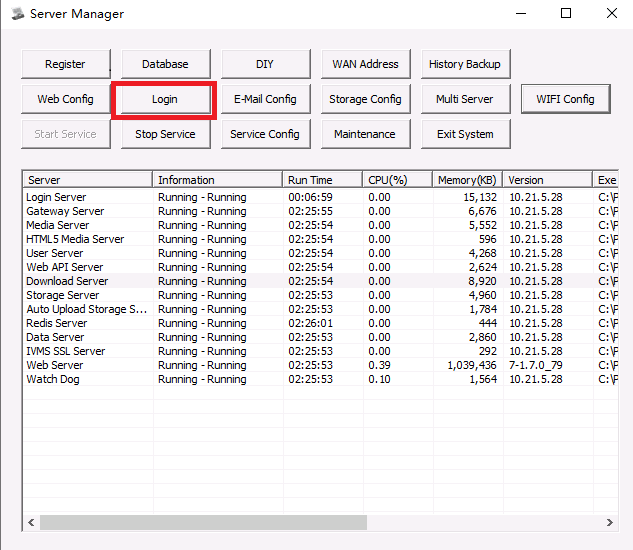Image resolution: width=633 pixels, height=550 pixels.
Task: Click version cell of Login Server row
Action: 536,197
